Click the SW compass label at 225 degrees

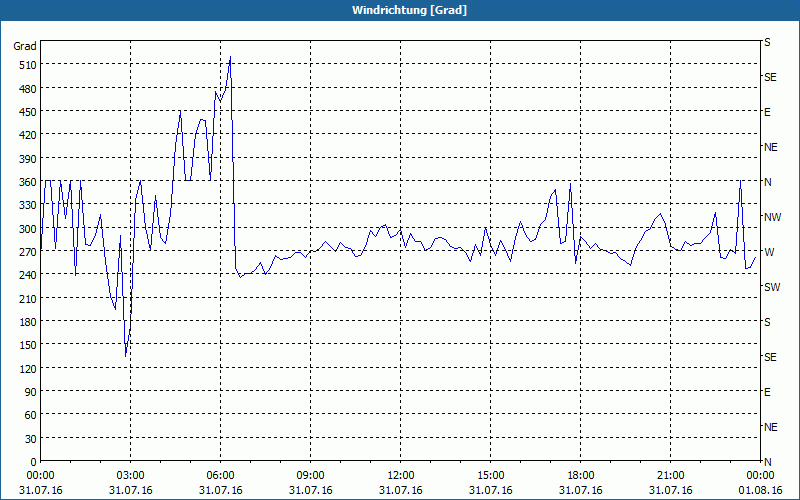point(772,287)
